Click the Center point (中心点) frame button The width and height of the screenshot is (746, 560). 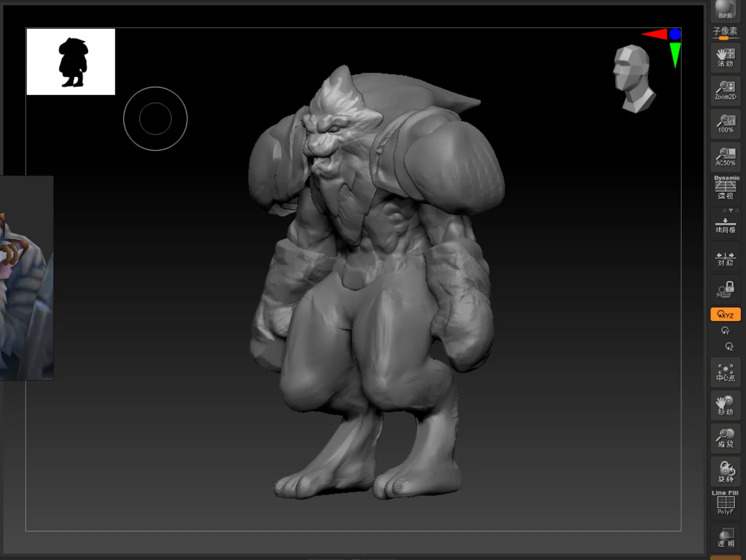coord(725,372)
